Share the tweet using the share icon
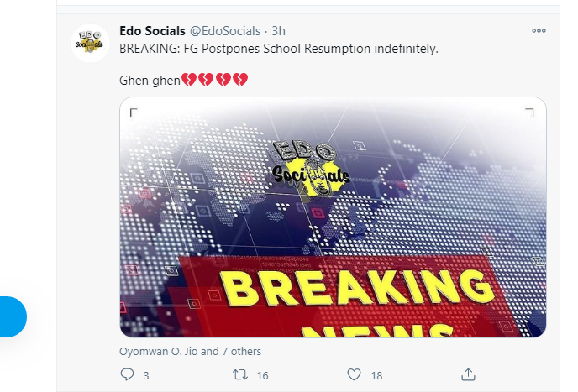This screenshot has width=578, height=392. [x=469, y=374]
